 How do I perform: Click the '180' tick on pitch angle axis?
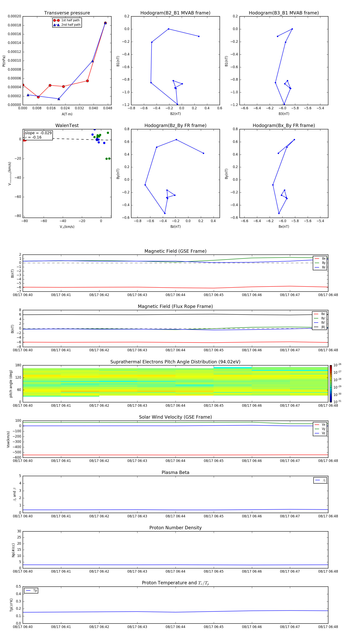point(18,365)
